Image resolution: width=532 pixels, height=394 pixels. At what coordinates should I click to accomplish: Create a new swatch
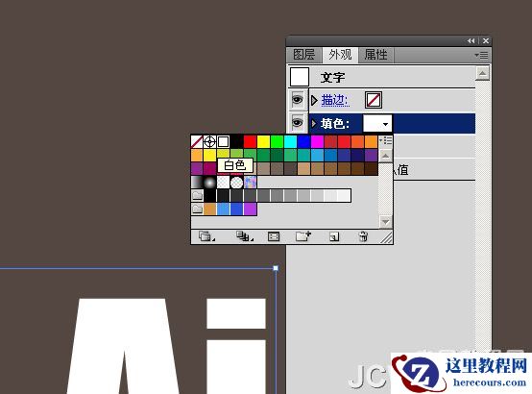(334, 236)
